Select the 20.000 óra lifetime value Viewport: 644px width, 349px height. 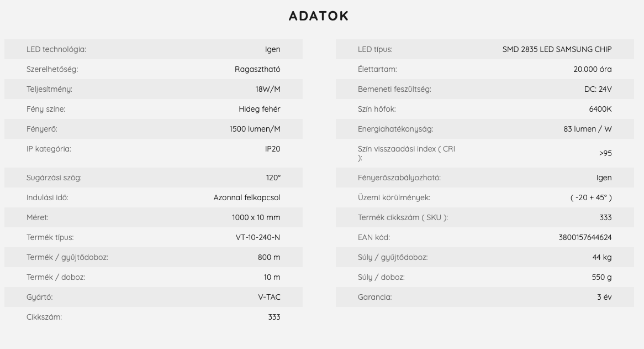click(x=593, y=69)
